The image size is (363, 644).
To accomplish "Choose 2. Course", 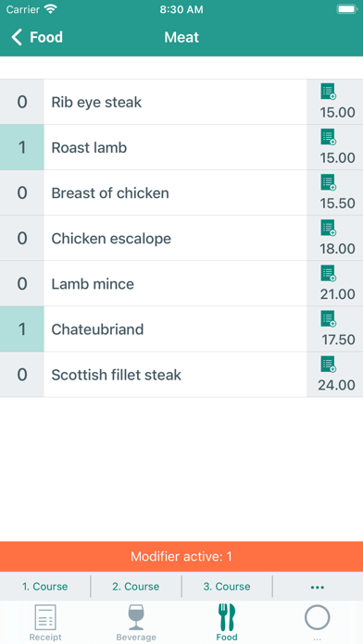I will 136,587.
